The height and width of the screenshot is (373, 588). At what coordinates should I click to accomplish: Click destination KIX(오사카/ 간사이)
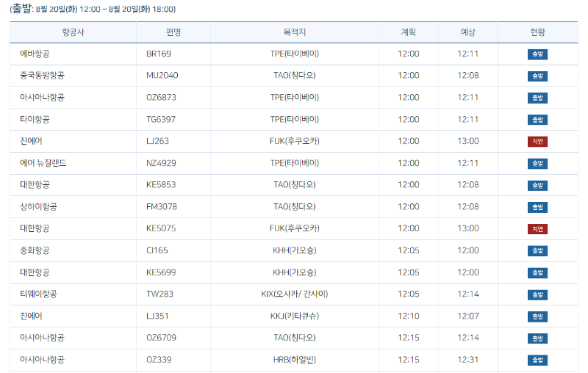[x=295, y=294]
